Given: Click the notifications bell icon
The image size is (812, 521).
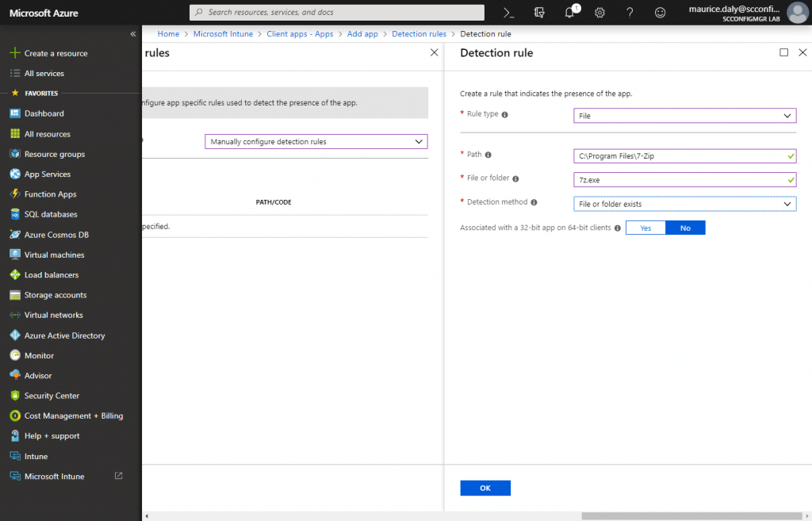Looking at the screenshot, I should [569, 13].
